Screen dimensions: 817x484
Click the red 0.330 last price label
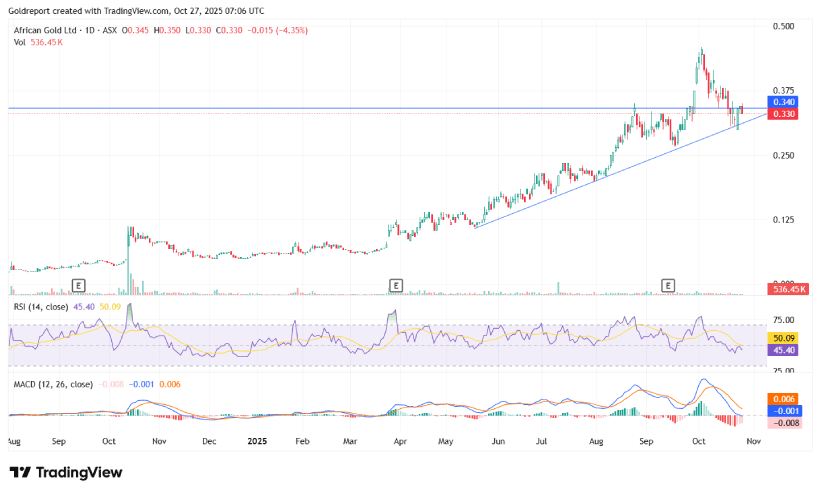click(782, 114)
